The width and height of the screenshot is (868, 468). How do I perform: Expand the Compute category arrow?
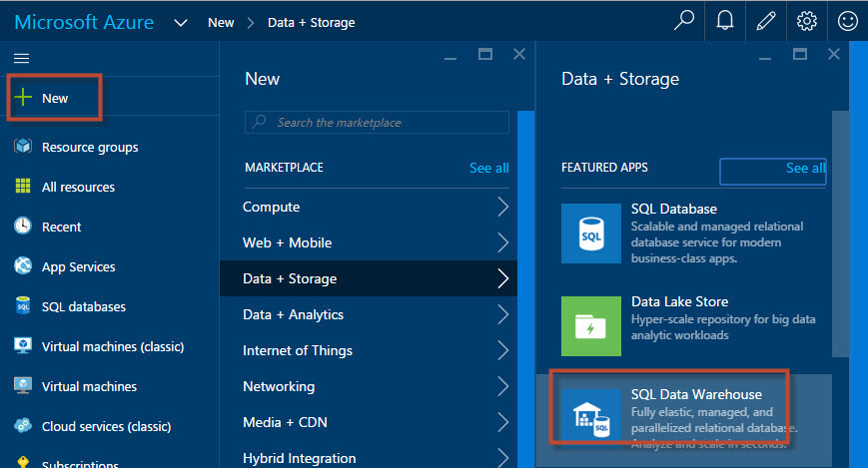pos(502,207)
